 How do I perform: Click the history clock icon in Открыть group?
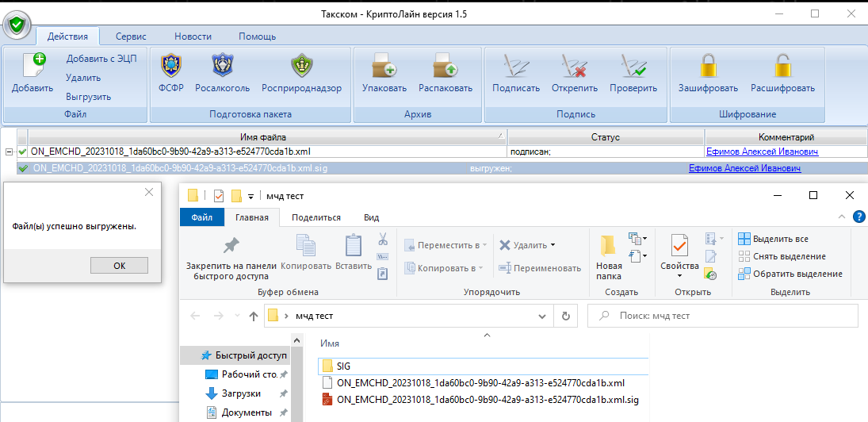point(711,274)
